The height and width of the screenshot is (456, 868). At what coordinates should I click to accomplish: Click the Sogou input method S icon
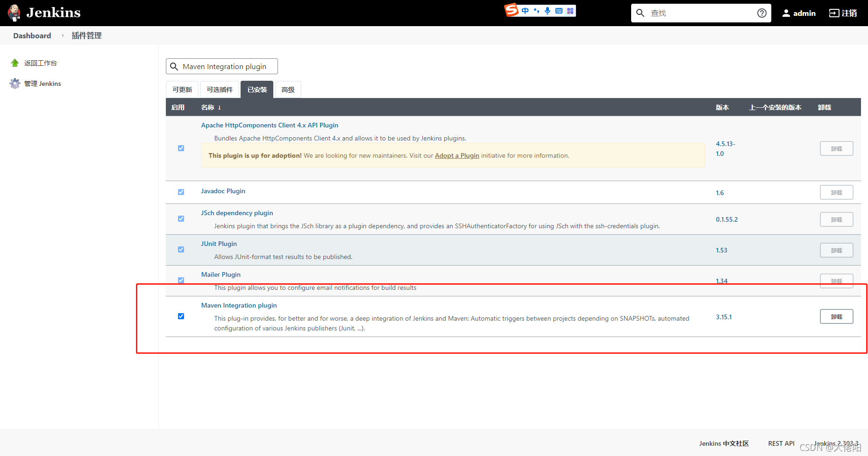[x=512, y=10]
